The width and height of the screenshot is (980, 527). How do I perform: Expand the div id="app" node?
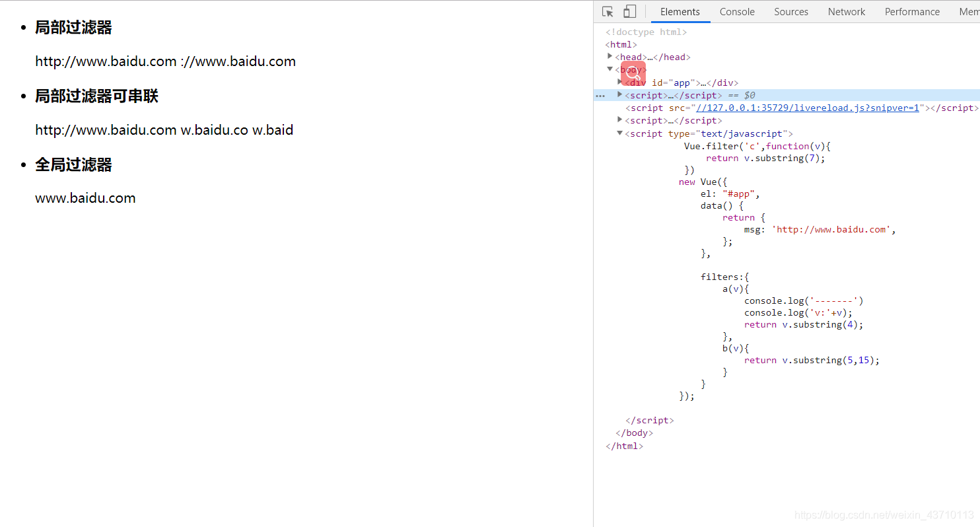[x=620, y=82]
